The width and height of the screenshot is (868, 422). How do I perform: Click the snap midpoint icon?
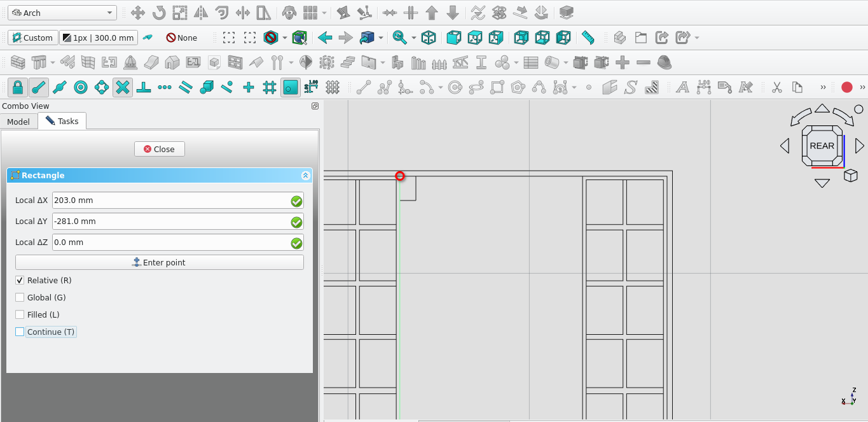tap(60, 87)
